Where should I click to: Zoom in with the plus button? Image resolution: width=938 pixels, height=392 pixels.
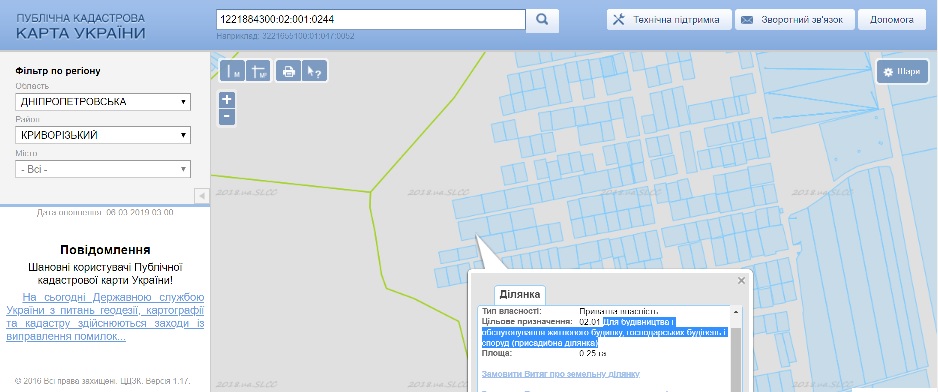[227, 100]
